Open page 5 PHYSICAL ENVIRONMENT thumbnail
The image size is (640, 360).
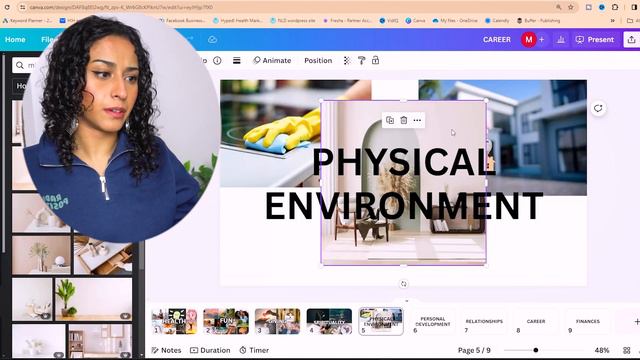[x=381, y=322]
